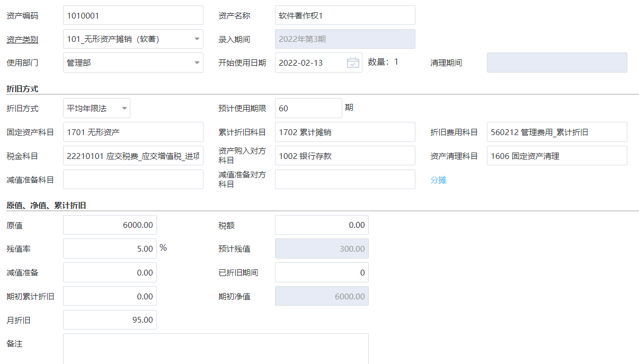Viewport: 639px width, 364px height.
Task: Click the 期初净值 field showing 6000.00
Action: click(x=322, y=296)
